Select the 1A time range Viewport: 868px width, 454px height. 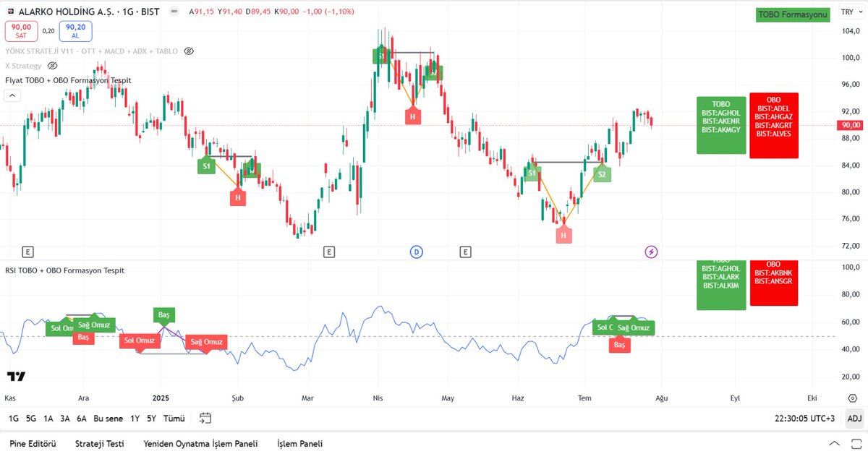(x=48, y=419)
